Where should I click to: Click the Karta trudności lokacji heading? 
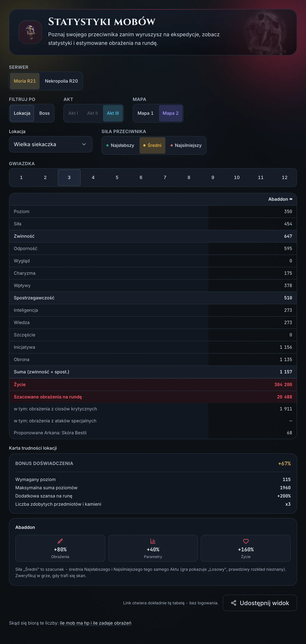click(33, 448)
